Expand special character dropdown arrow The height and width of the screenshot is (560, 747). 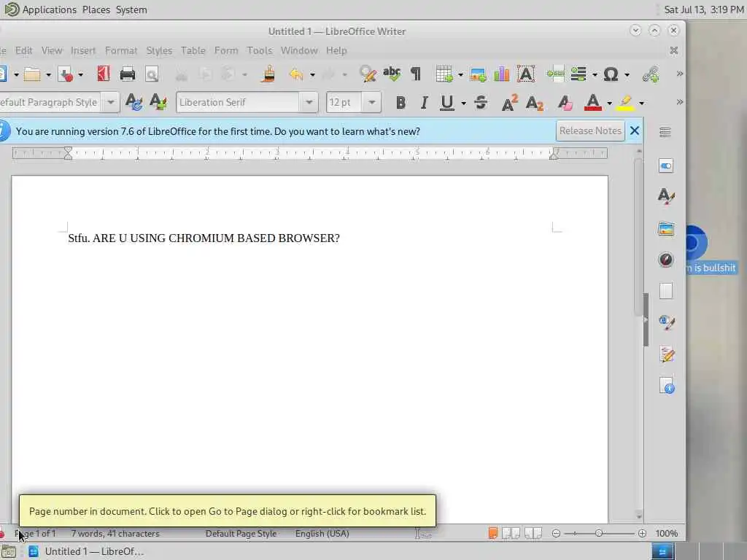click(627, 75)
